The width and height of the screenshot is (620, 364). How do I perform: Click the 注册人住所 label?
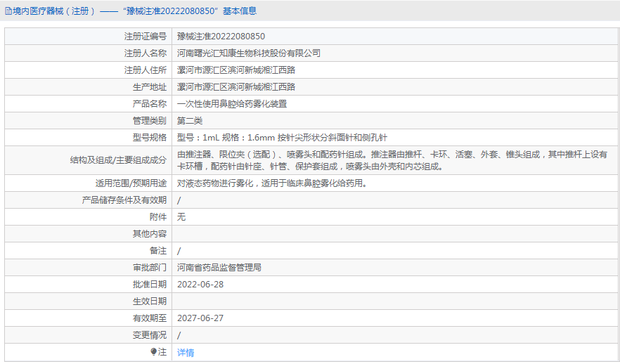(146, 70)
